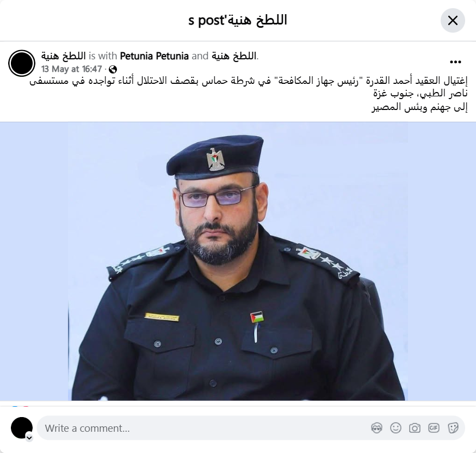Open the tagged Petunia Petunia profile
Viewport: 476px width, 453px height.
pos(154,56)
